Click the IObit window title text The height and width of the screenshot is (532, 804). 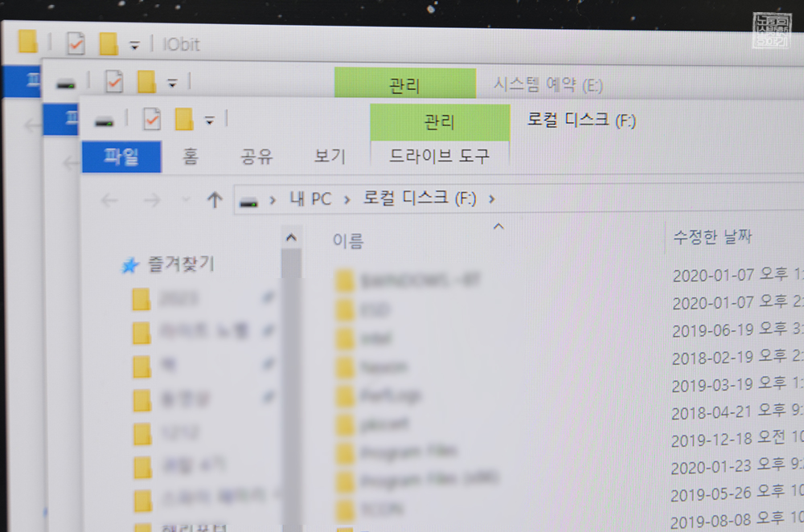click(x=181, y=44)
